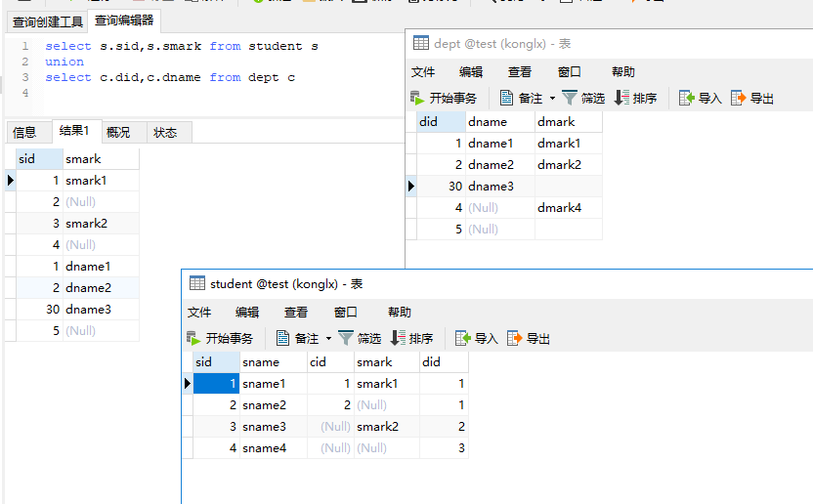
Task: Open 编辑 menu in student window
Action: (x=247, y=313)
